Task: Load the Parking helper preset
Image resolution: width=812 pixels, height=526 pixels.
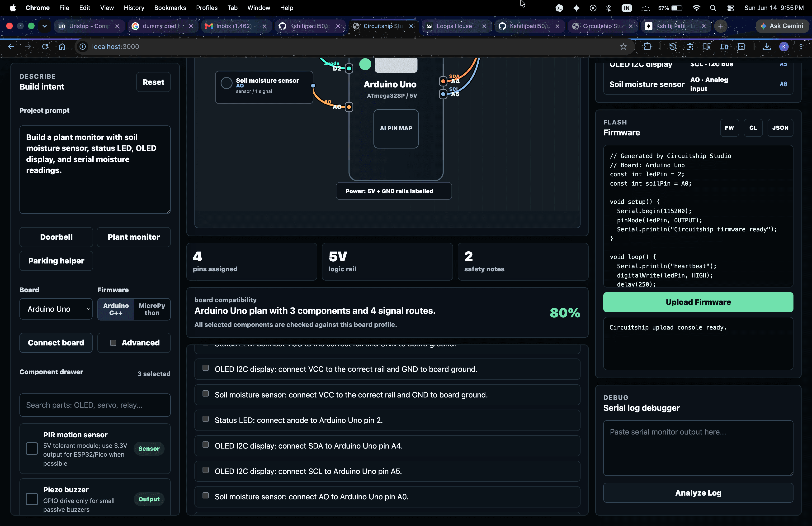Action: [x=56, y=261]
